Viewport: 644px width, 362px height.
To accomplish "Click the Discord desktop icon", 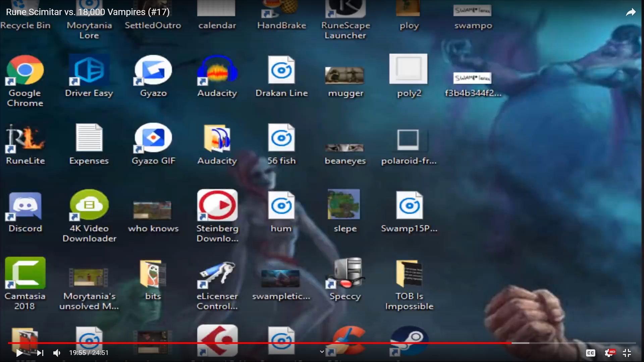I will pyautogui.click(x=25, y=206).
